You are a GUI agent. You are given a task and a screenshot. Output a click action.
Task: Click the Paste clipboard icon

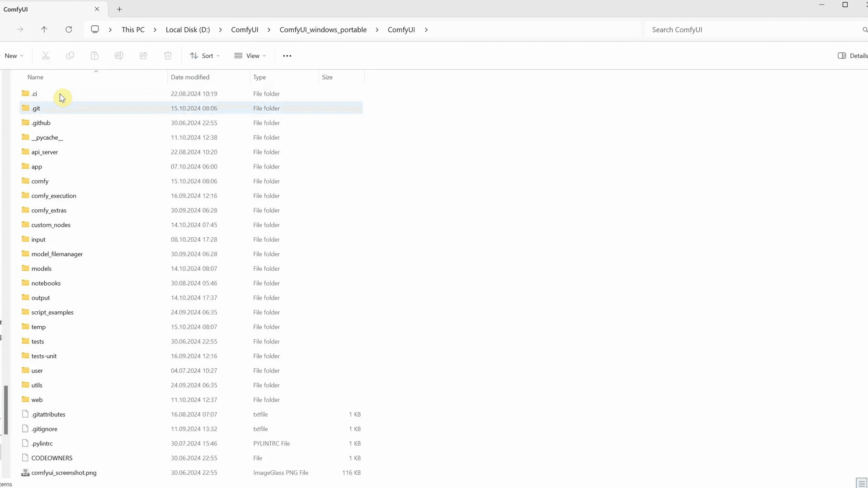coord(94,56)
